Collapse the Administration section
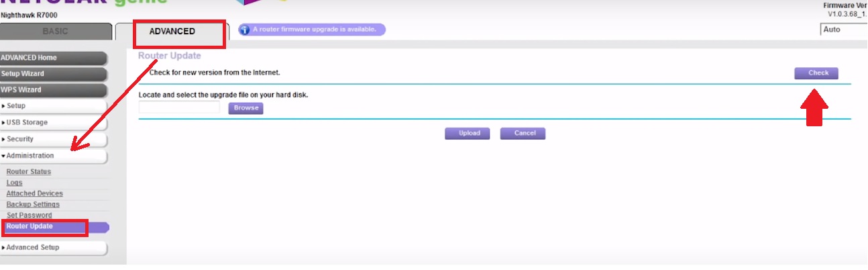Screen dimensions: 868x270 (54, 156)
